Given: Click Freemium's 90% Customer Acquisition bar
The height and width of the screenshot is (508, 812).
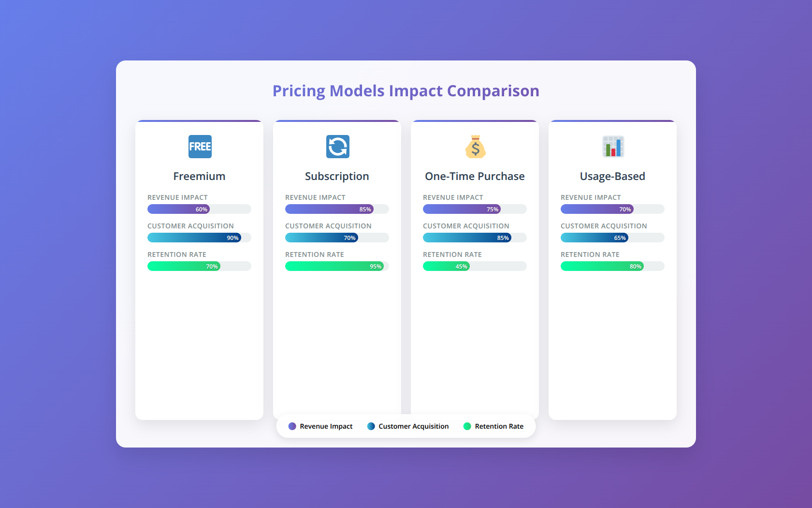Looking at the screenshot, I should click(x=194, y=238).
